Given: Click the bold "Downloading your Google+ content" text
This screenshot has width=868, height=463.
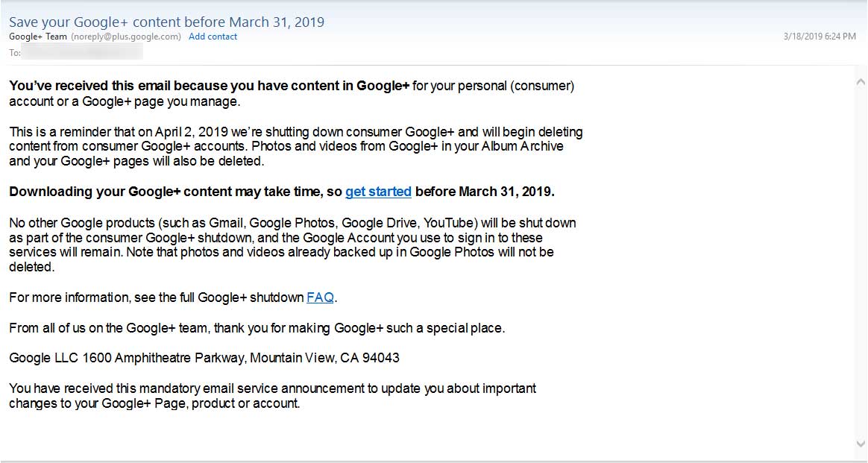Looking at the screenshot, I should coord(175,192).
